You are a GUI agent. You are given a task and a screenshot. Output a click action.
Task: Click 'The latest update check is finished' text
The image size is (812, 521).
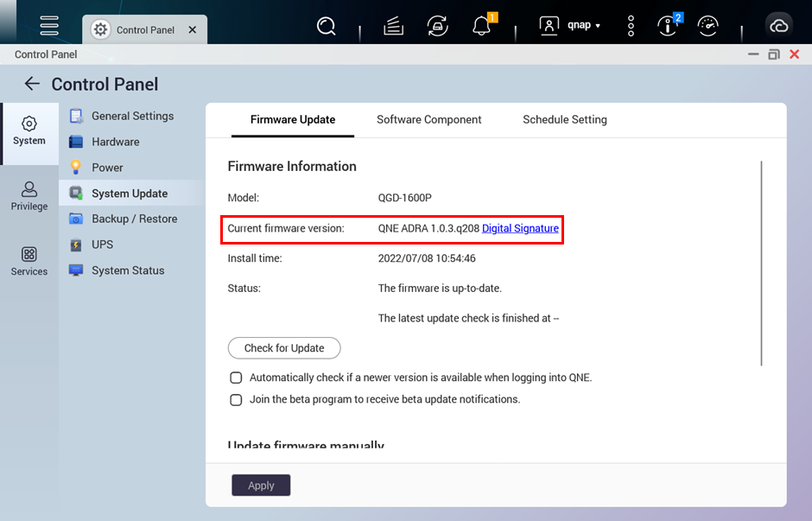(x=469, y=319)
